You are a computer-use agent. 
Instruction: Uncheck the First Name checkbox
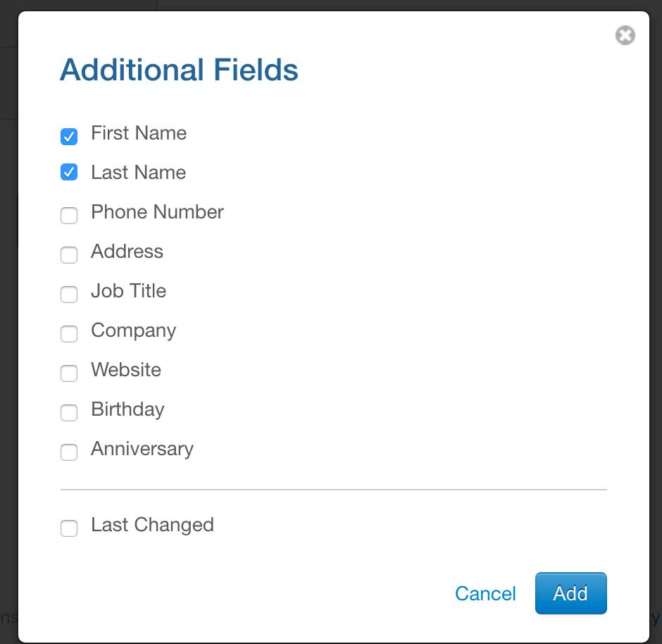tap(69, 137)
